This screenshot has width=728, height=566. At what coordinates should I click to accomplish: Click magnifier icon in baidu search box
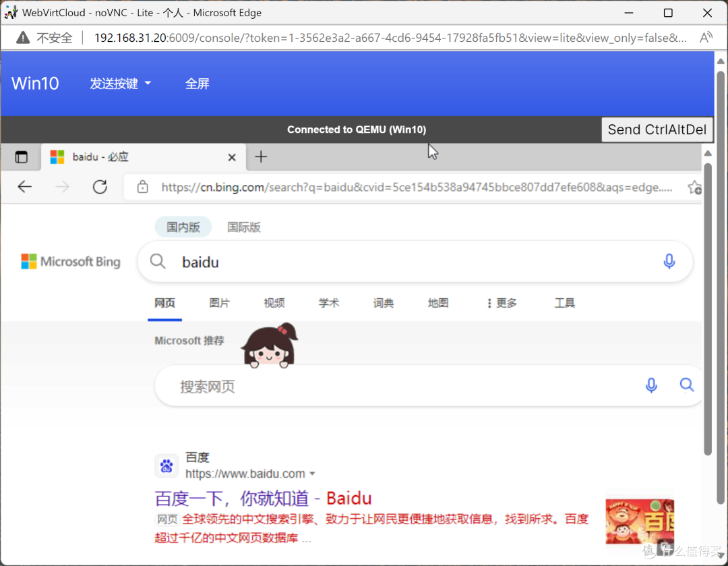click(158, 261)
